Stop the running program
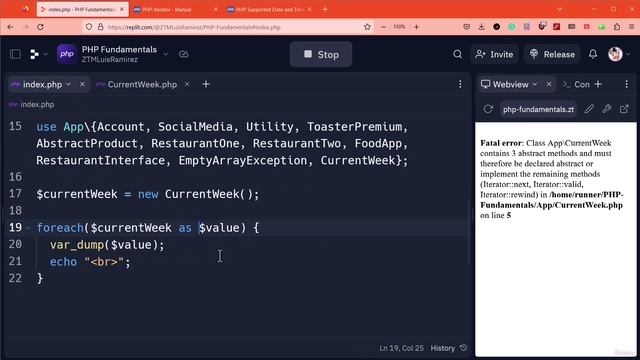The image size is (640, 360). (x=321, y=54)
